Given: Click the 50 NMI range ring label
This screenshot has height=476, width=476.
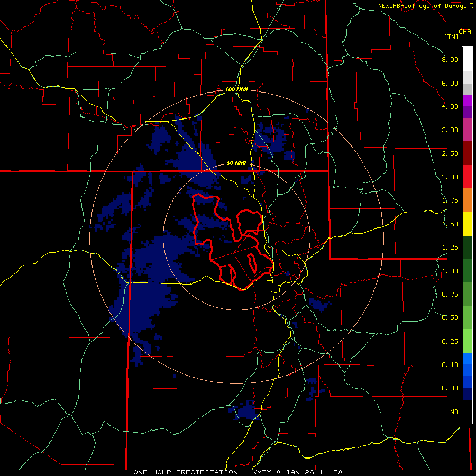Looking at the screenshot, I should coord(236,163).
